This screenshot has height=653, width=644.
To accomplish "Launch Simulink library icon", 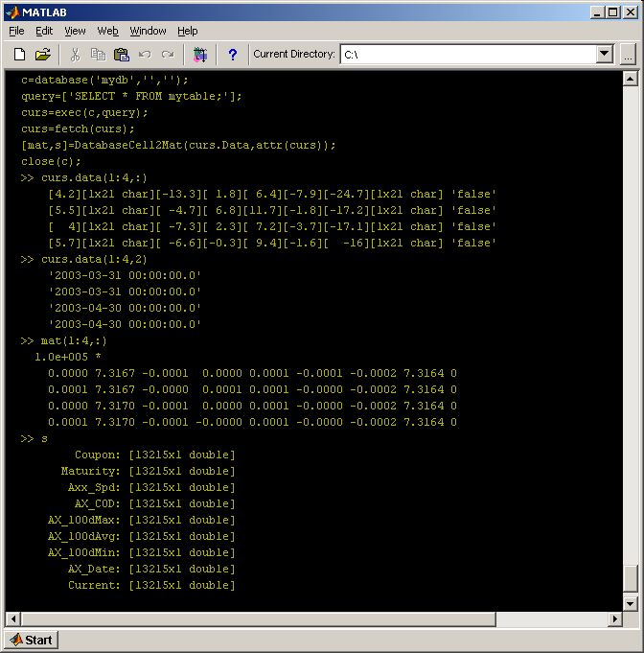I will coord(200,54).
